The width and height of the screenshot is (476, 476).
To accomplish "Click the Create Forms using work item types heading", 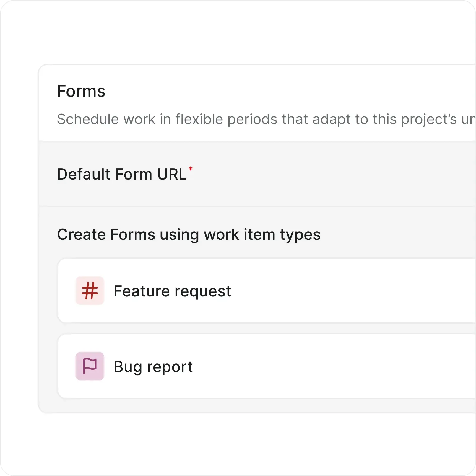I will (189, 234).
